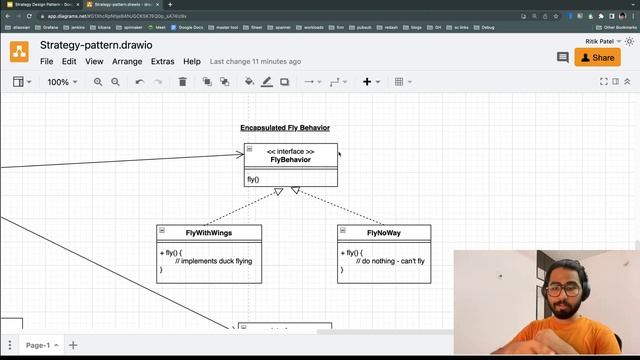Open the Edit menu
This screenshot has height=360, width=640.
point(69,61)
